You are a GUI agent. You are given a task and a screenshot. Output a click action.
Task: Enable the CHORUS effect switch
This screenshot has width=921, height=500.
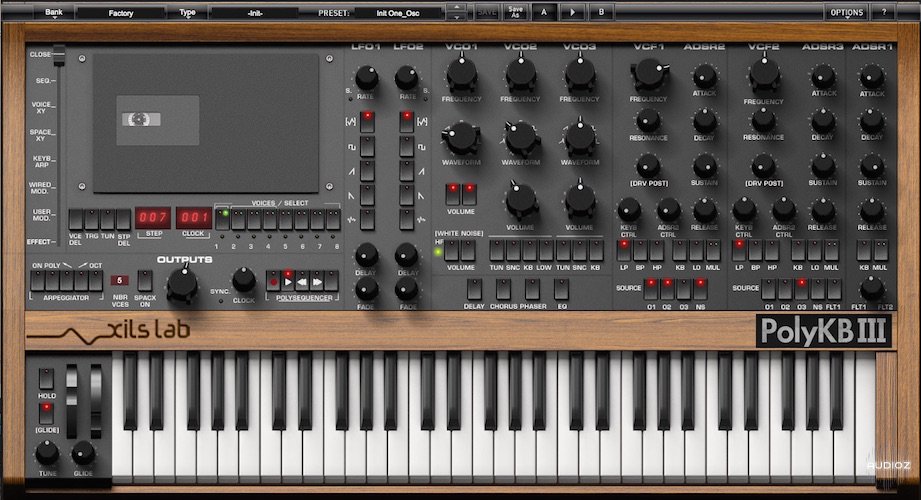point(503,289)
